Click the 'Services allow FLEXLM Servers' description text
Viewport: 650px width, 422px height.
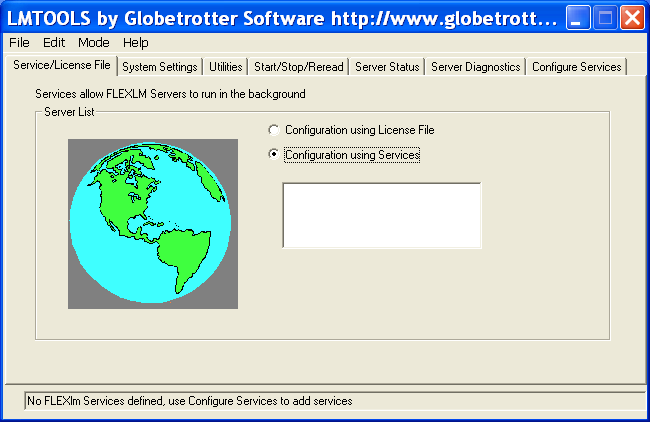tap(170, 94)
